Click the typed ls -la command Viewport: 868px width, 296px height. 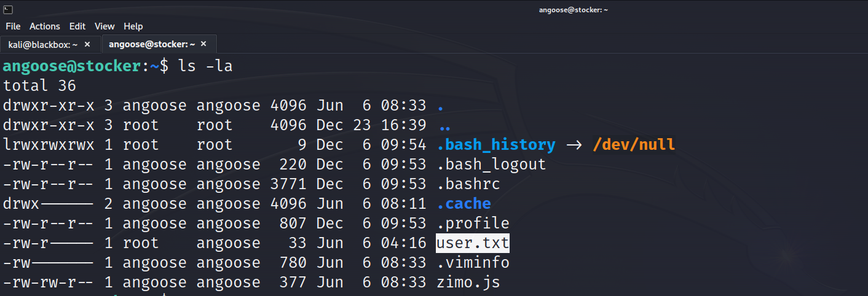tap(205, 66)
